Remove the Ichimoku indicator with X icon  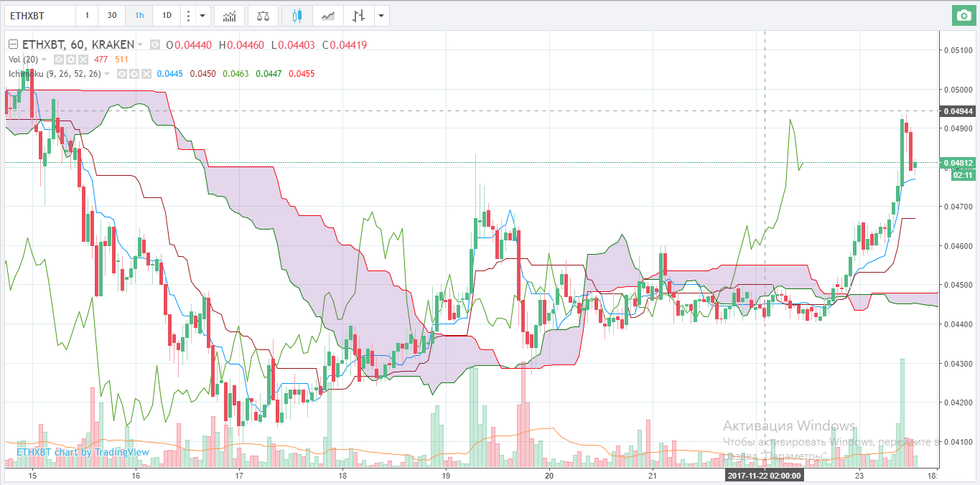tap(146, 74)
